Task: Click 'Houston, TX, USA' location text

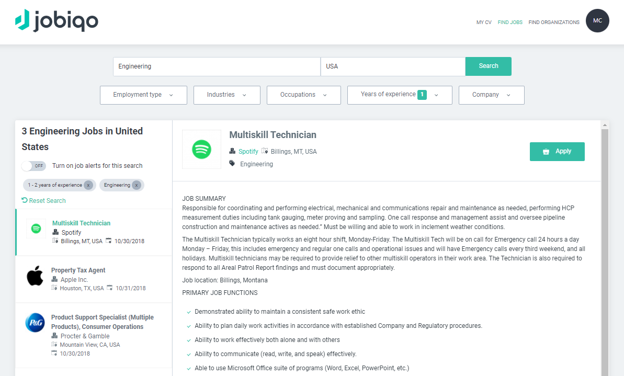Action: (x=82, y=288)
